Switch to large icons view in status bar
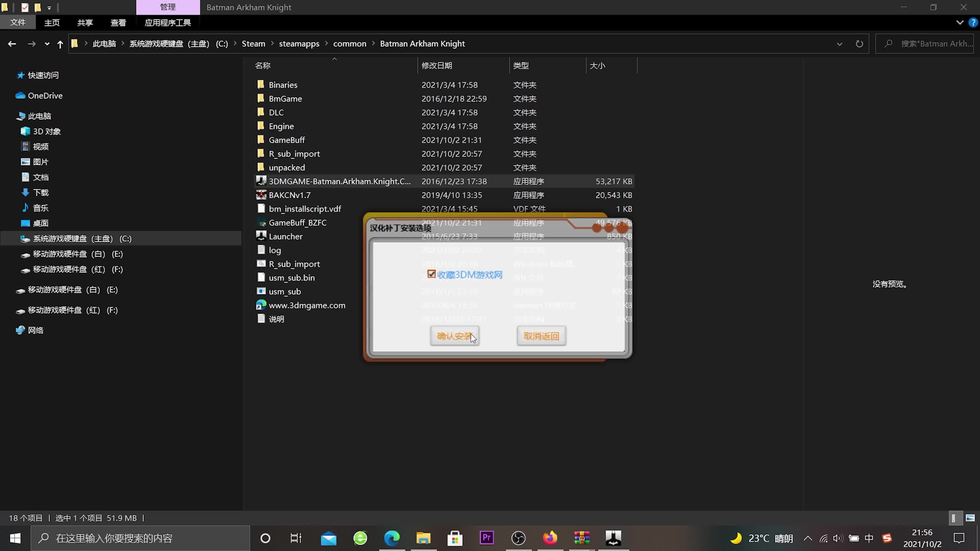This screenshot has height=551, width=980. point(970,518)
